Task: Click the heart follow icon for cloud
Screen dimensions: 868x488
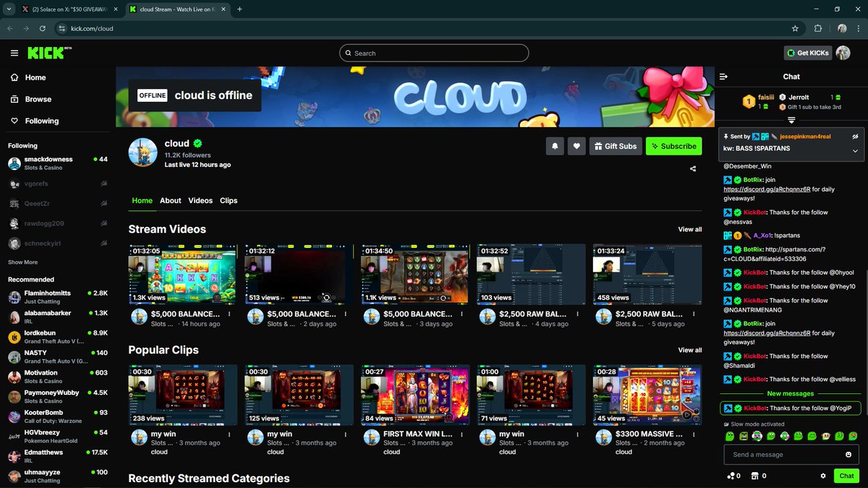Action: (576, 146)
